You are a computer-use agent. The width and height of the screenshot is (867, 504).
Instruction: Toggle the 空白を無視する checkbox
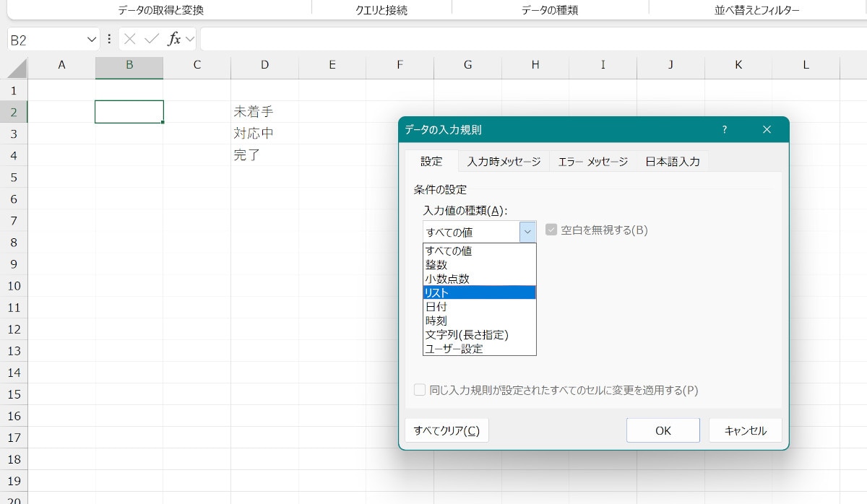(551, 230)
